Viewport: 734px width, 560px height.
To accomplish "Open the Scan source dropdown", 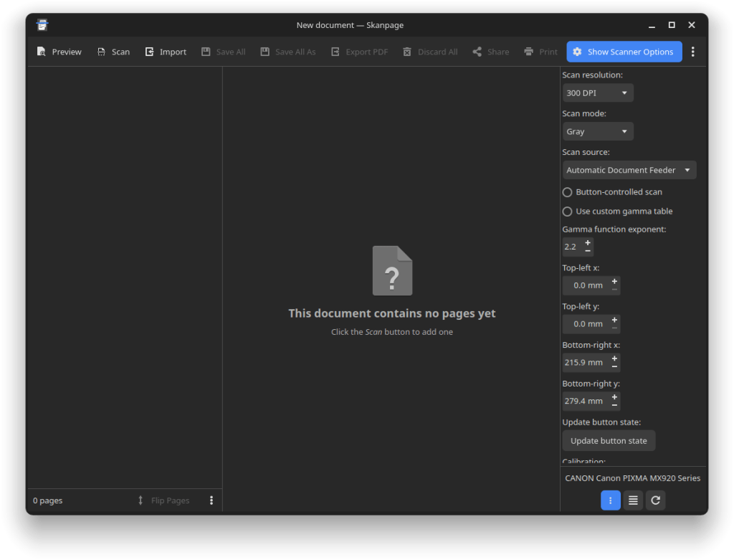I will (629, 170).
